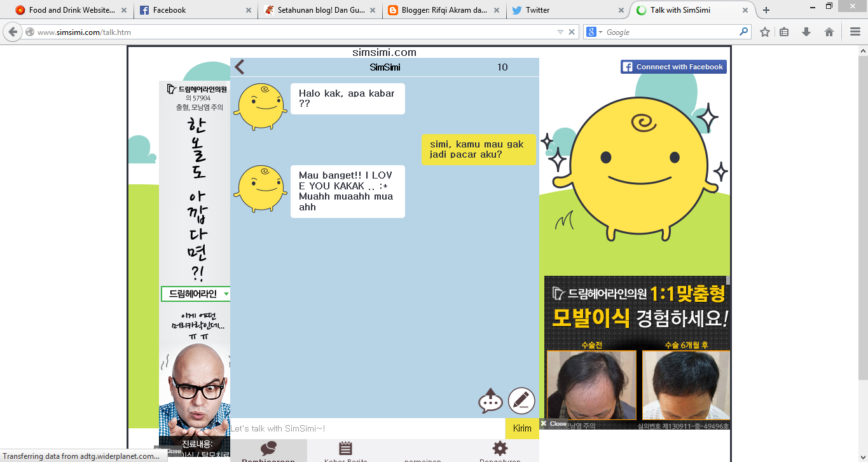Screen dimensions: 868x462
Task: Open the Pengaturan gear tab
Action: (500, 451)
